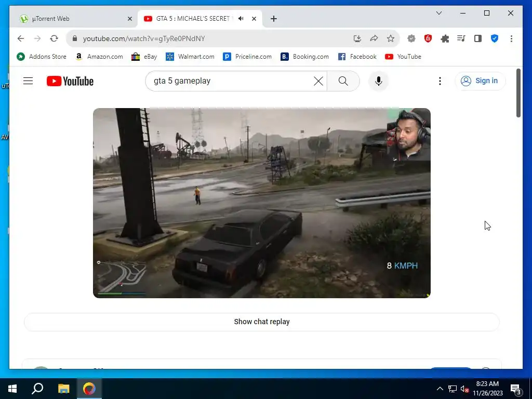Viewport: 532px width, 399px height.
Task: Close the µTorrent Web tab
Action: click(129, 19)
